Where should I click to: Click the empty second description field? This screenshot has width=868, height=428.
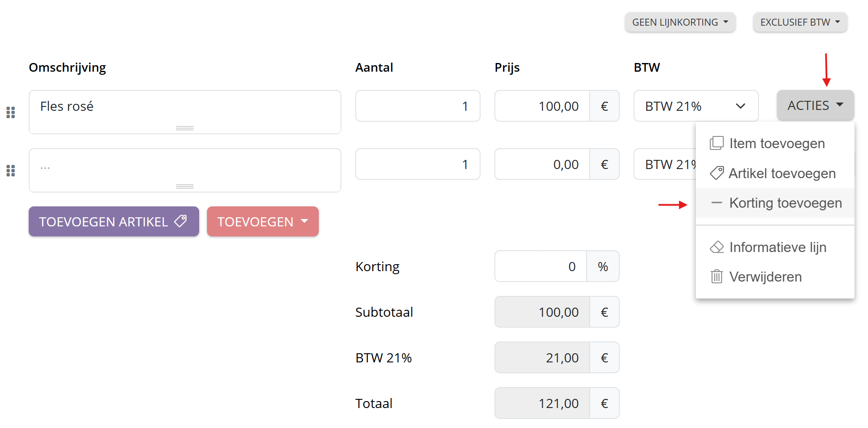pos(185,168)
